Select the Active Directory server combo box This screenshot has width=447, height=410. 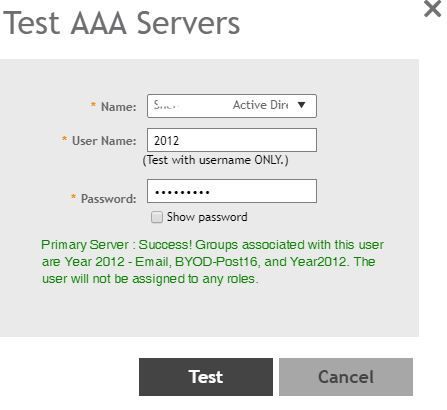click(232, 106)
